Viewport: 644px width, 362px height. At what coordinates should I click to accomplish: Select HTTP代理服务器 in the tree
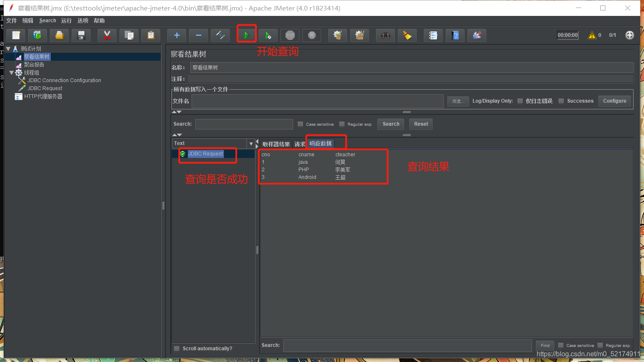(x=43, y=96)
